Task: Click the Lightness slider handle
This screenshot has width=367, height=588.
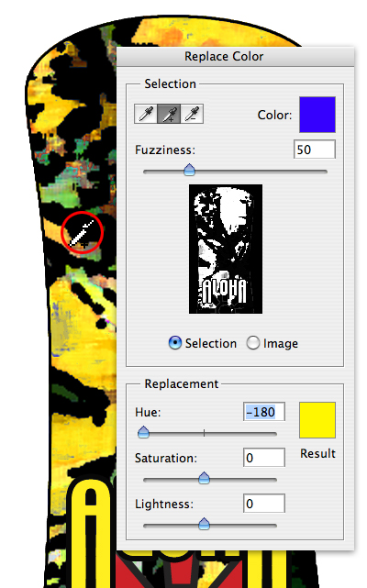Action: point(204,524)
